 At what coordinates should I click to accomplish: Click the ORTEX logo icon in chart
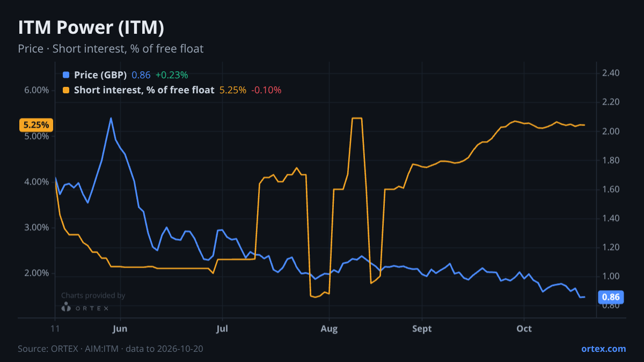pyautogui.click(x=66, y=307)
